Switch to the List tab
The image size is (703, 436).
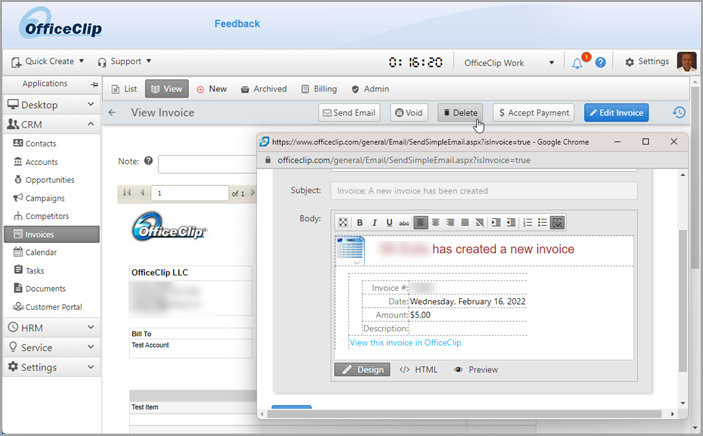[x=124, y=89]
